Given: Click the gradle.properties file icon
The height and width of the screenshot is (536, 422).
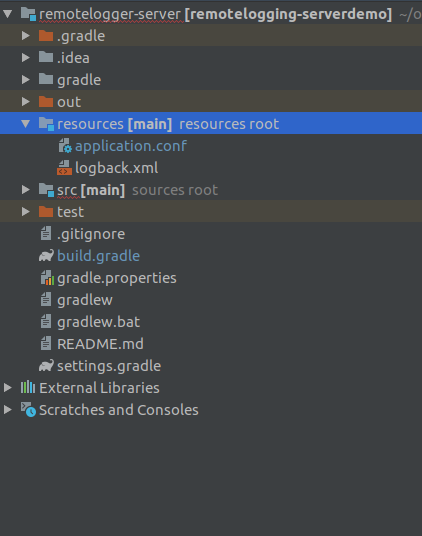Looking at the screenshot, I should click(x=47, y=278).
